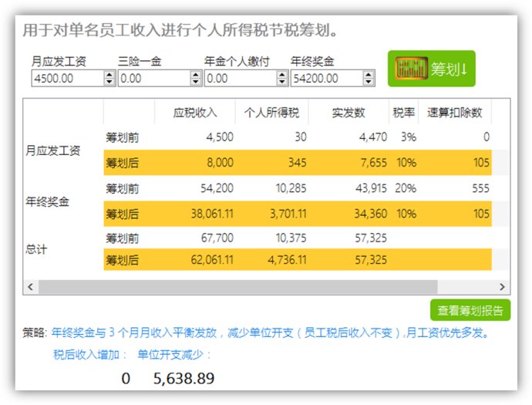The height and width of the screenshot is (405, 532).
Task: Select the cell value 4,736.11
Action: (287, 260)
